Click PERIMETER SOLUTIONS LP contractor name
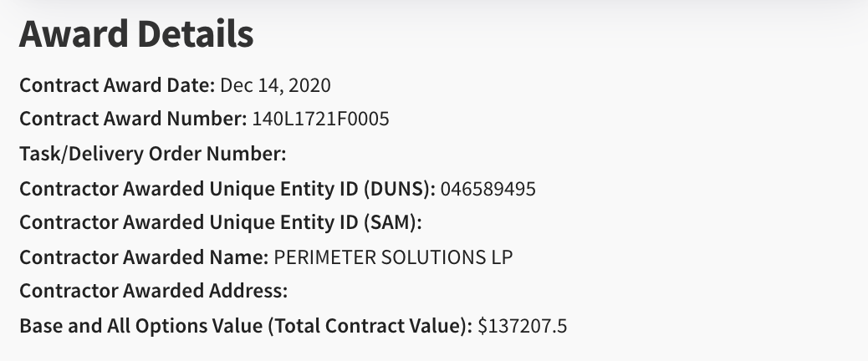Image resolution: width=868 pixels, height=361 pixels. (x=393, y=257)
